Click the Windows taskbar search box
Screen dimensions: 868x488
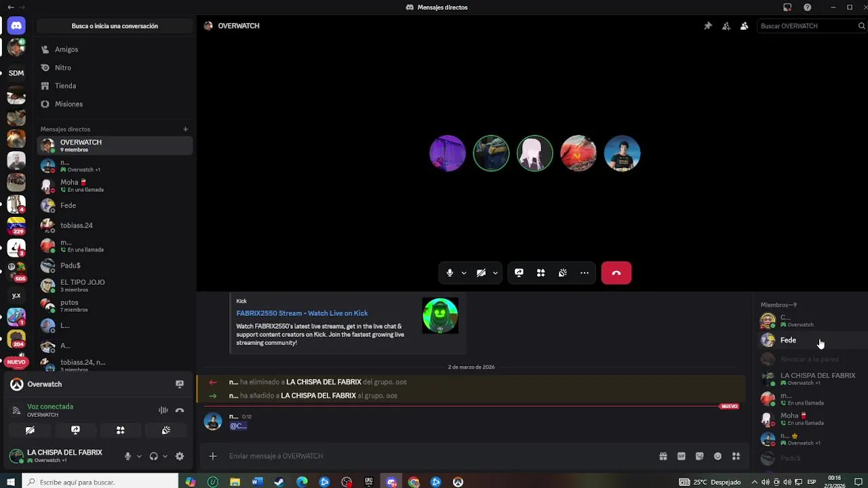100,482
